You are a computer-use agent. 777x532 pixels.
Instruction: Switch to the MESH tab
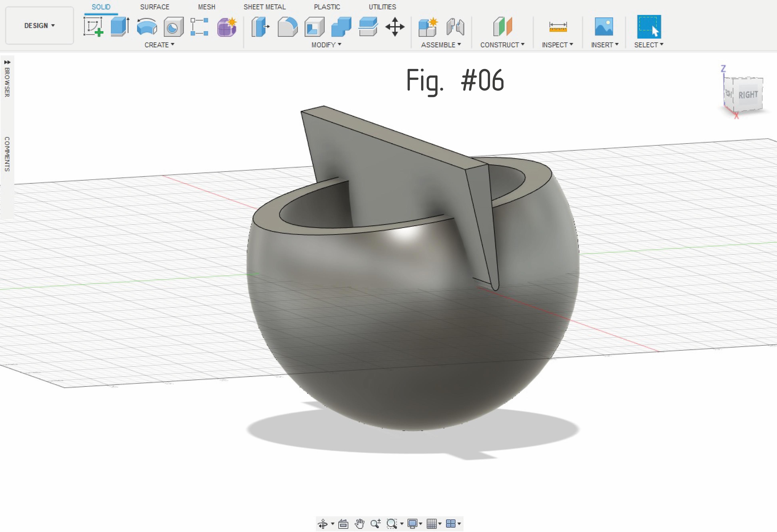point(207,7)
